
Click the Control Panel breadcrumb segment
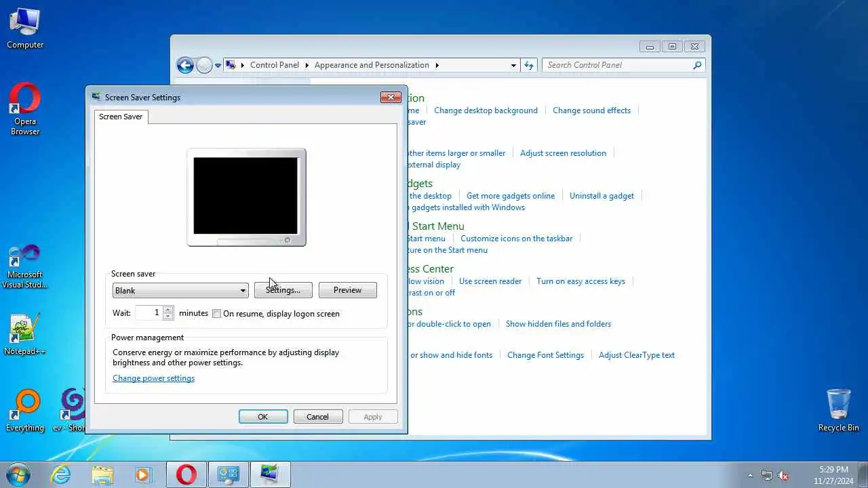(x=275, y=65)
